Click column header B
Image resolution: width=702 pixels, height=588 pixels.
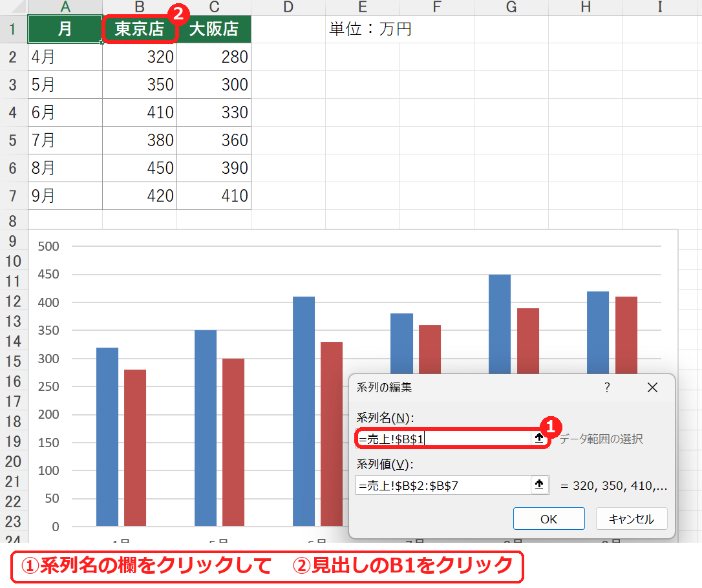(x=140, y=7)
